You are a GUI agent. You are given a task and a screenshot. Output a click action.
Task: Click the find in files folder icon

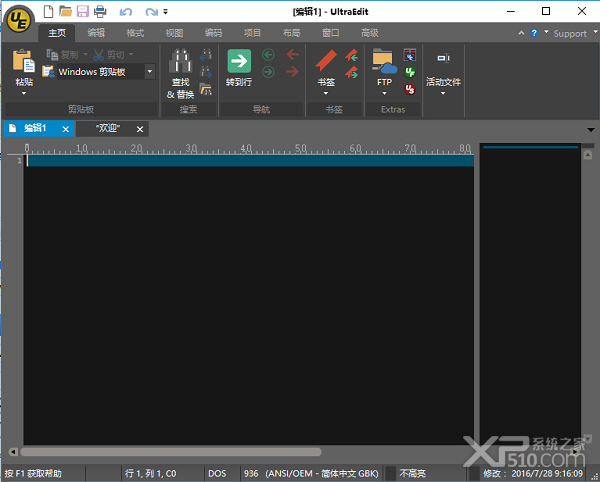click(206, 89)
